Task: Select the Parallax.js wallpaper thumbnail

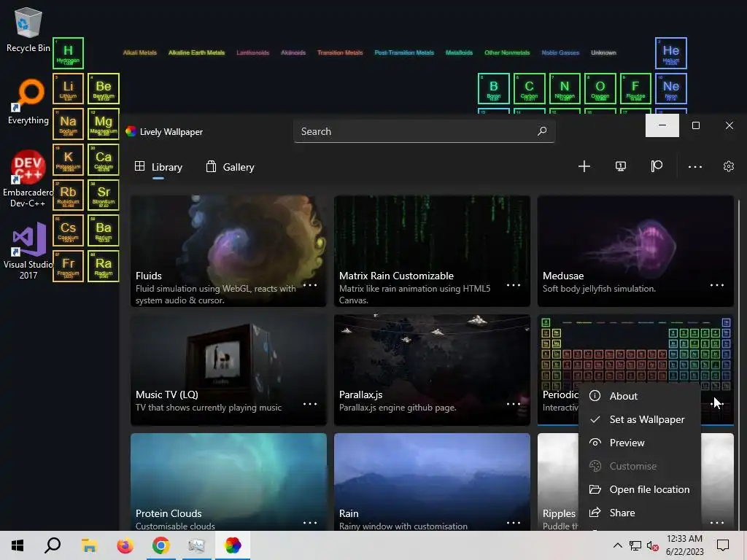Action: tap(432, 370)
